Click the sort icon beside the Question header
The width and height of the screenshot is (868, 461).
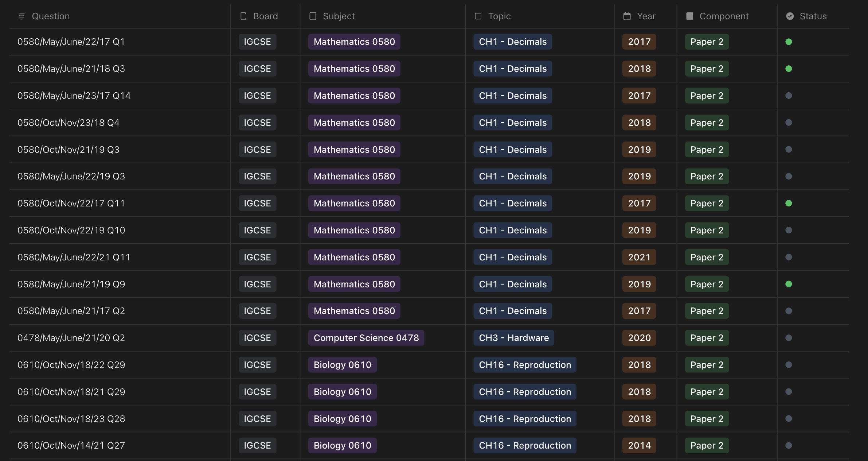point(22,16)
